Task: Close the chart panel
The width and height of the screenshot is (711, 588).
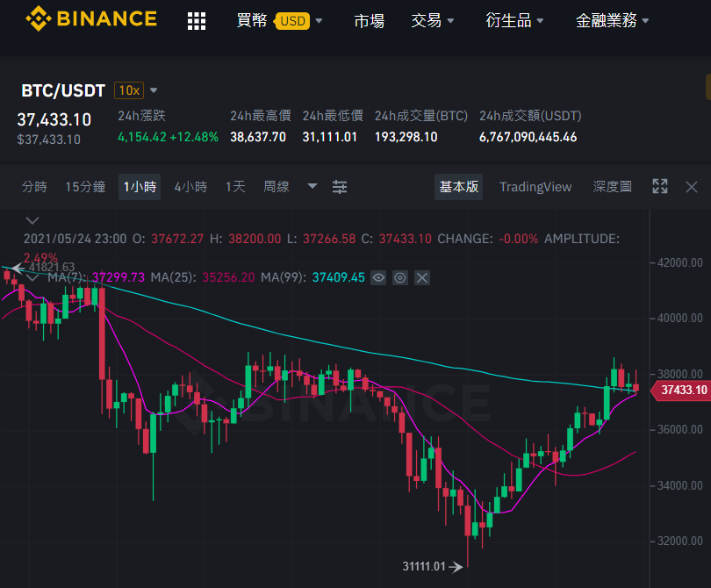Action: coord(692,187)
